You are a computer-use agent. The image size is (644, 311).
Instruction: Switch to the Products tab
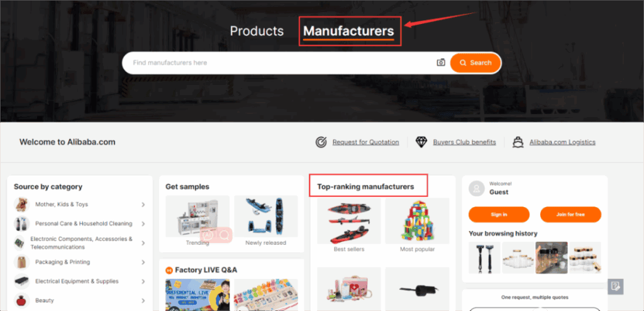click(x=257, y=31)
